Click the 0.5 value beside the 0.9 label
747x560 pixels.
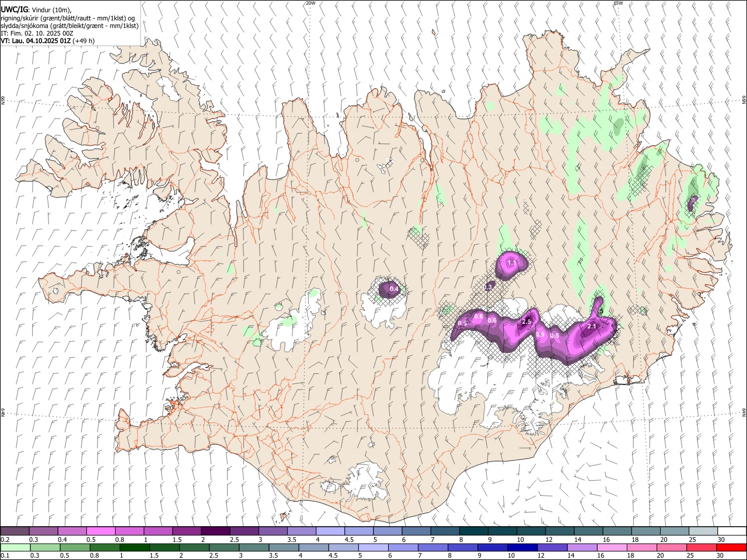pyautogui.click(x=554, y=335)
